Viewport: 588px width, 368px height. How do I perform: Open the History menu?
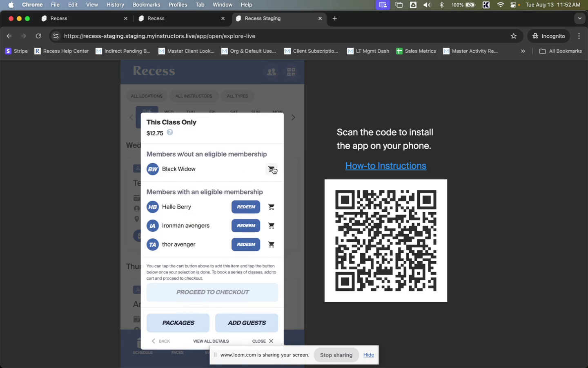click(115, 5)
